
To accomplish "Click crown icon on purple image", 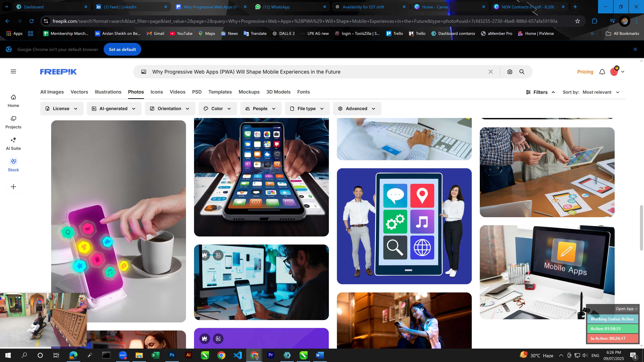I will coord(205,339).
